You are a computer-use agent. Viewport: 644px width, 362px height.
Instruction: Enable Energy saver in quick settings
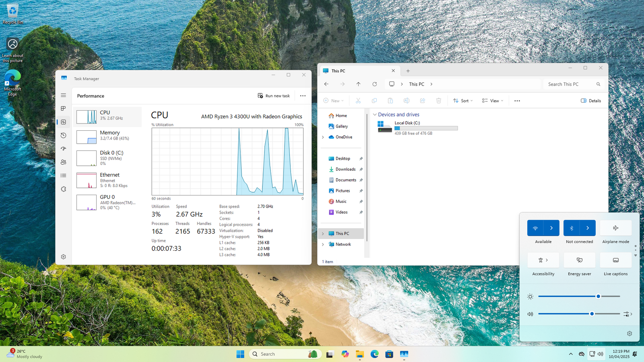579,260
